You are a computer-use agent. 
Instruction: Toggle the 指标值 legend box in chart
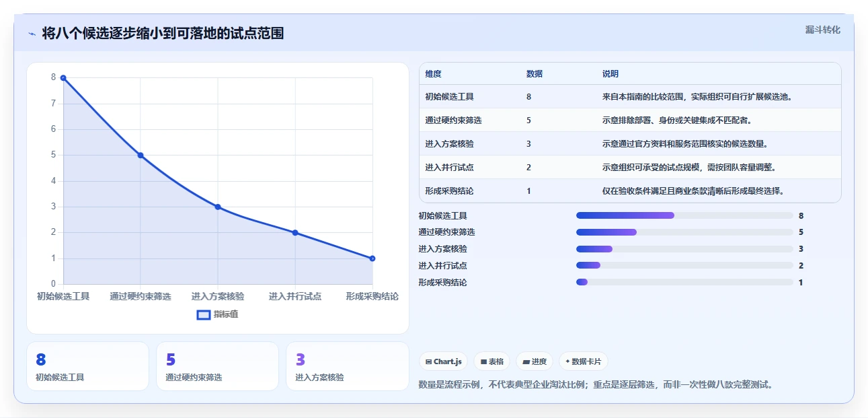coord(204,314)
